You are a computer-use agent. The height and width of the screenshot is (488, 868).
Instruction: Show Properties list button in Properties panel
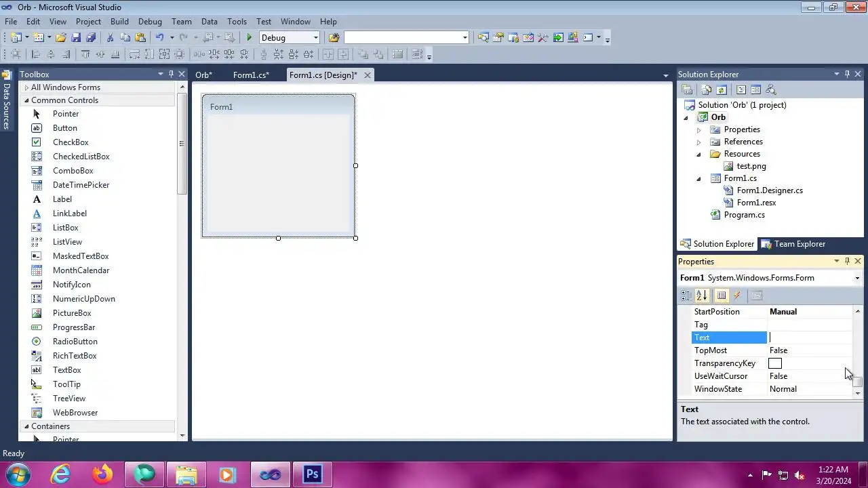tap(722, 296)
